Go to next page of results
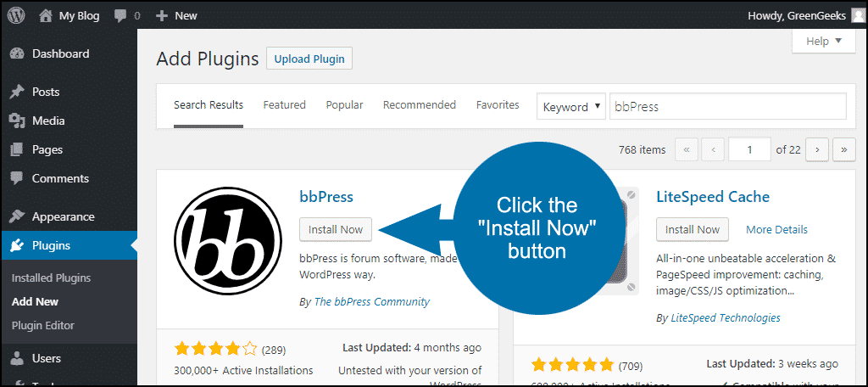868x387 pixels. point(817,149)
